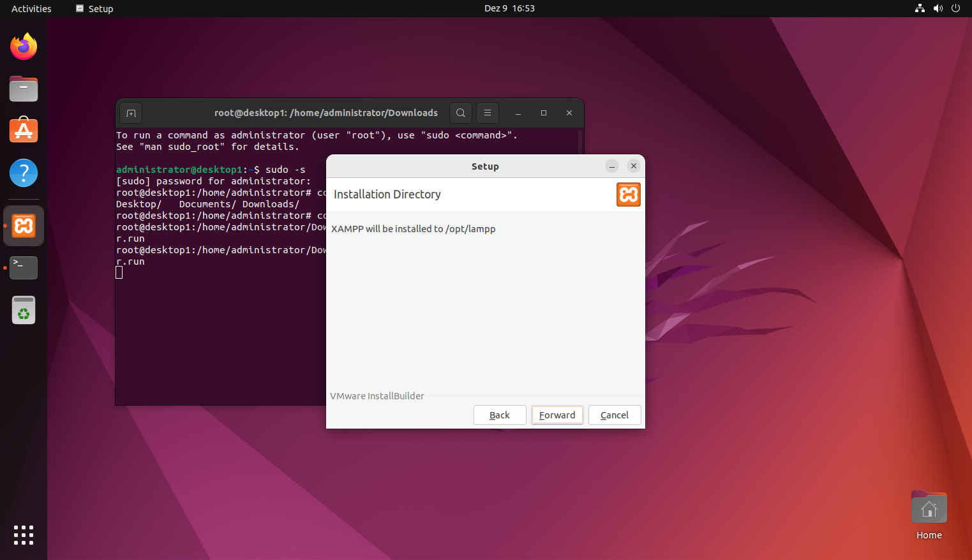Viewport: 972px width, 560px height.
Task: Open the Files application from the dock
Action: (x=23, y=89)
